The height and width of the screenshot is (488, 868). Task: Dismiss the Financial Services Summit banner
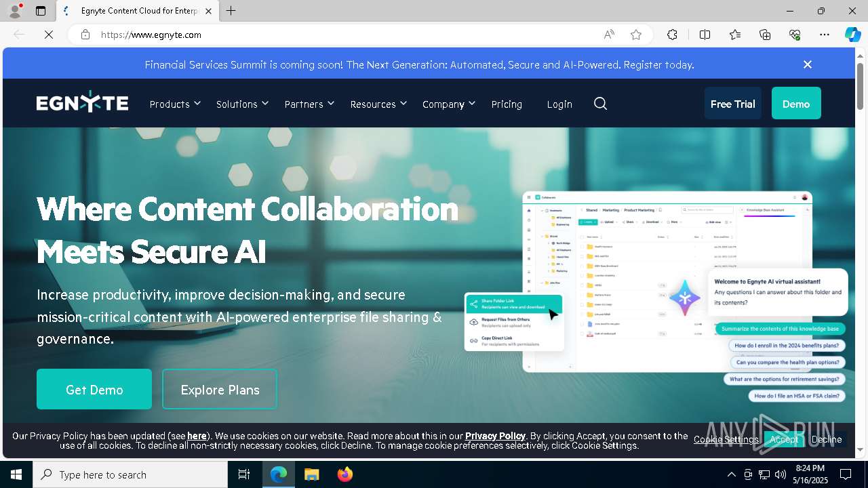point(807,64)
